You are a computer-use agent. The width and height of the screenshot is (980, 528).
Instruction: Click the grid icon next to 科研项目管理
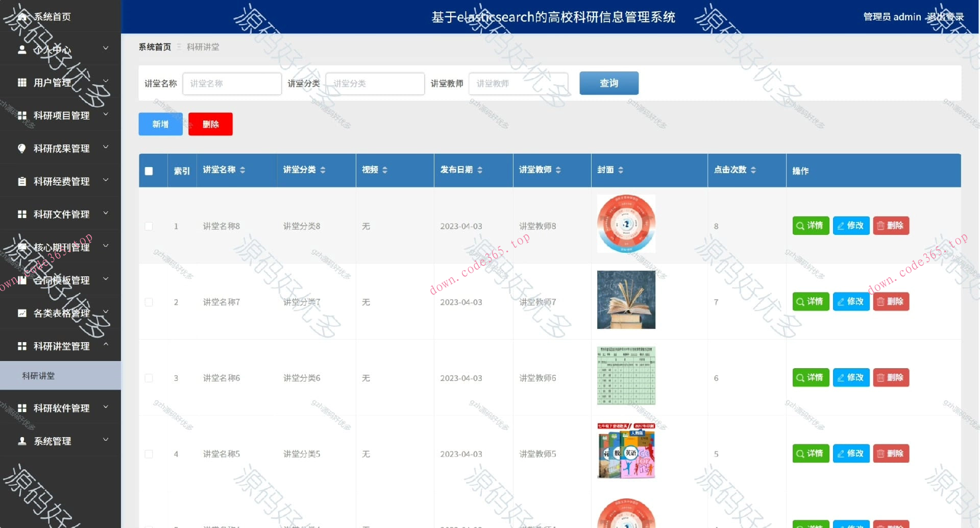click(21, 115)
